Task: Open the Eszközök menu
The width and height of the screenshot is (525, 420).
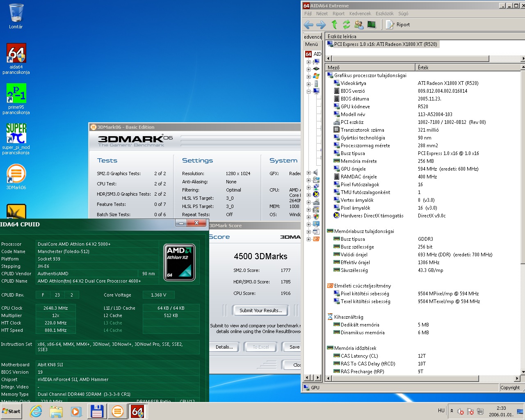Action: 385,14
